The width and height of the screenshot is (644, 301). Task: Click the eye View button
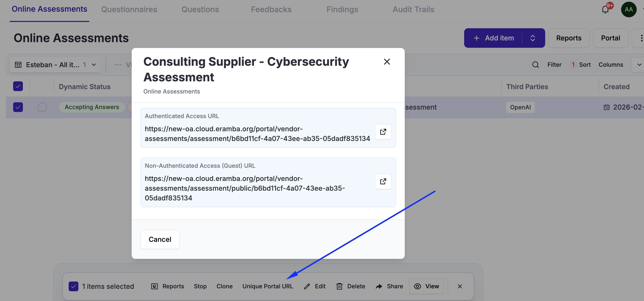[426, 286]
